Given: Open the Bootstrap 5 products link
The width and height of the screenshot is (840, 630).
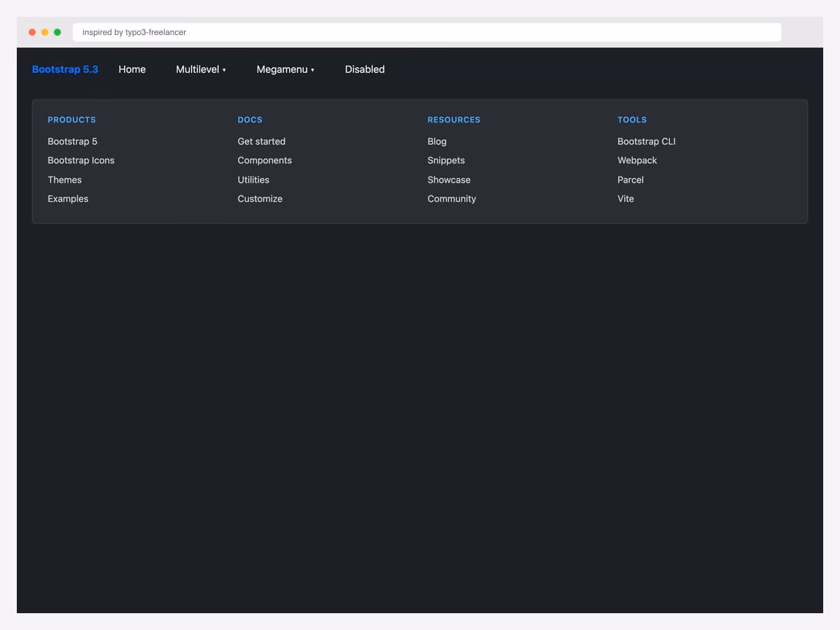Looking at the screenshot, I should click(73, 141).
